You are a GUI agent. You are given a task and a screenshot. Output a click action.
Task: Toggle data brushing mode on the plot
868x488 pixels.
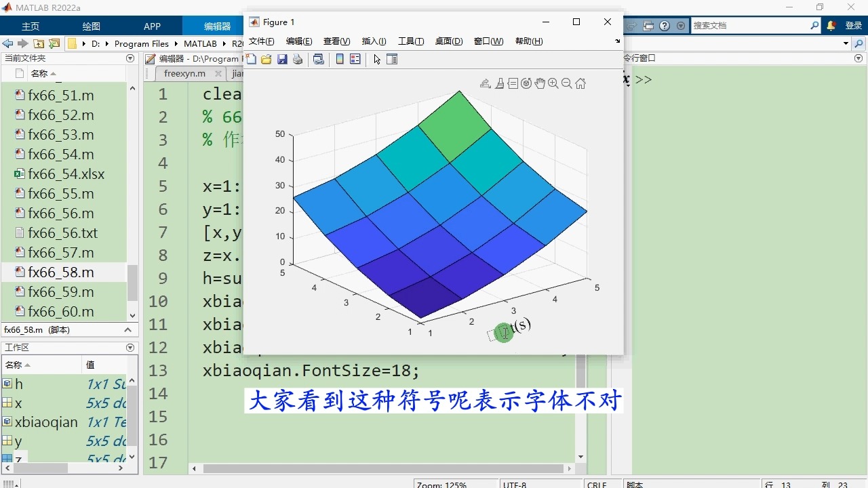coord(500,83)
